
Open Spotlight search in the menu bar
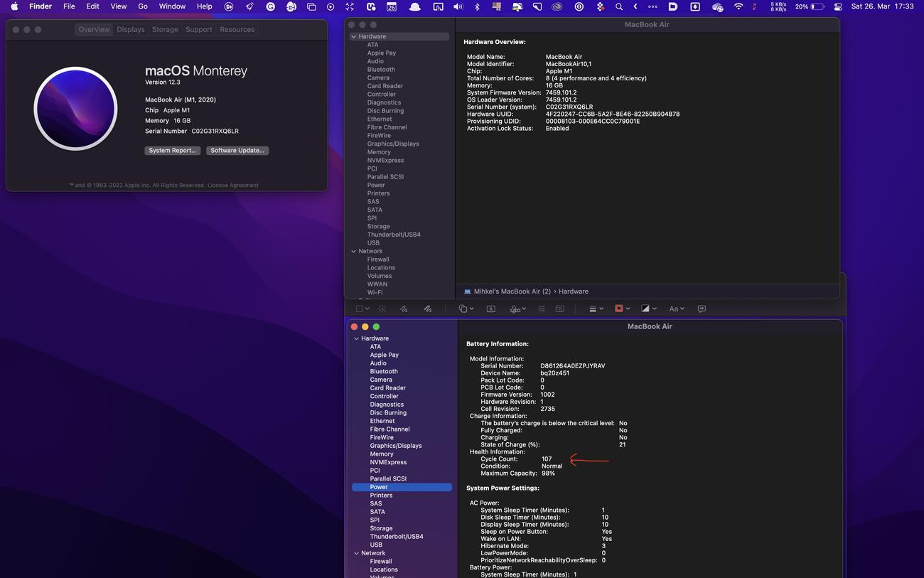pyautogui.click(x=619, y=6)
